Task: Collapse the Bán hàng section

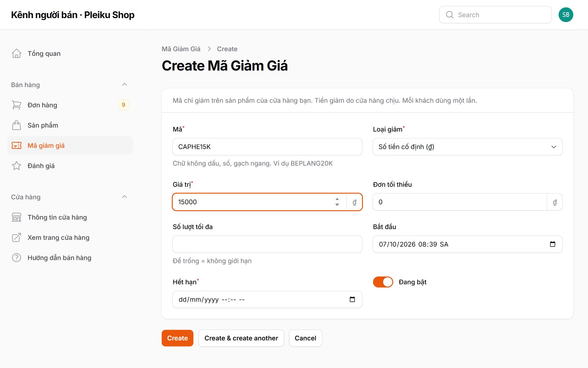Action: (124, 85)
